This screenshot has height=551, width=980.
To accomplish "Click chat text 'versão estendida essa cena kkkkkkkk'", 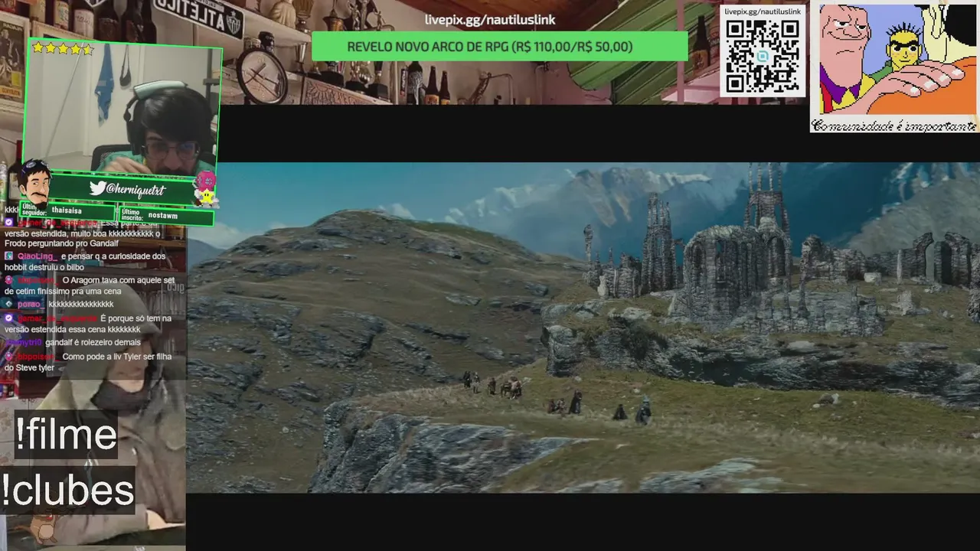I will tap(72, 329).
